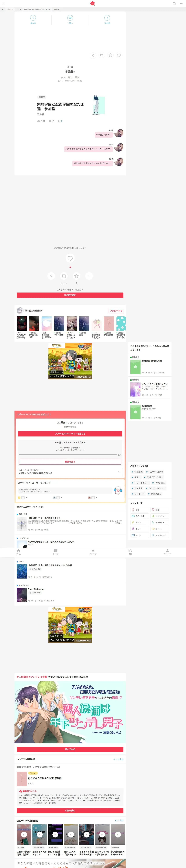Share via the icon below the large heart
Screen dimensions: 186x868
pos(51,276)
